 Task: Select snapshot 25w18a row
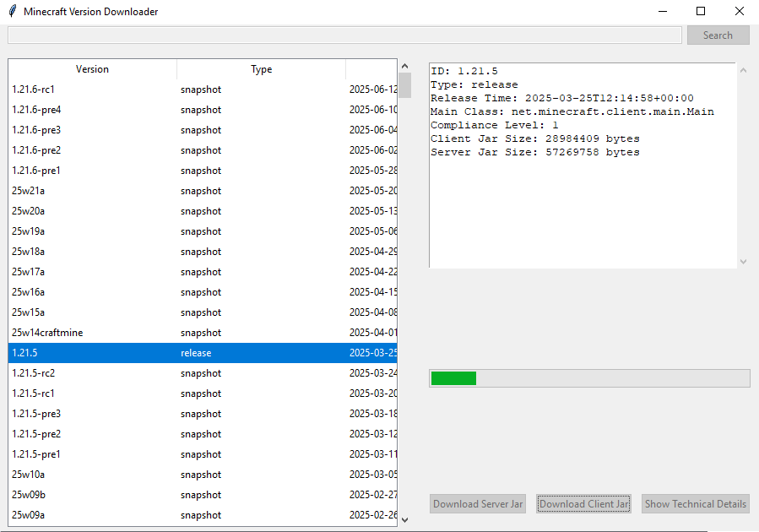(203, 252)
